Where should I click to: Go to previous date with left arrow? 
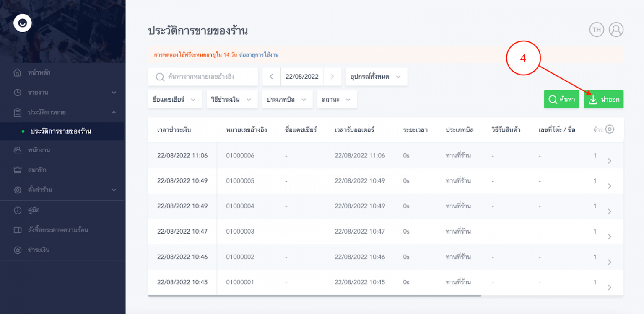(x=271, y=77)
